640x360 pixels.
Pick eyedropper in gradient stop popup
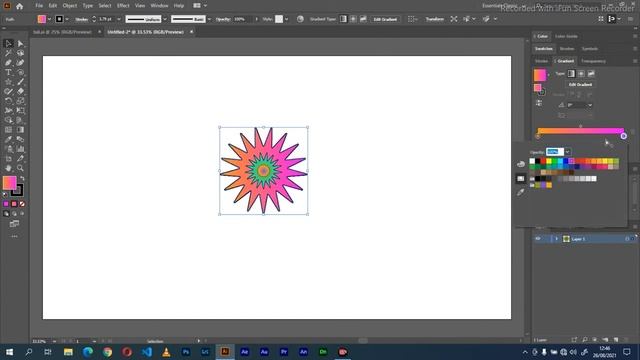520,192
